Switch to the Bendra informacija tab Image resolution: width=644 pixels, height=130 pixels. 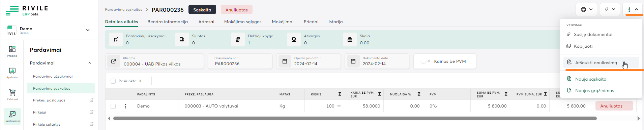[168, 22]
